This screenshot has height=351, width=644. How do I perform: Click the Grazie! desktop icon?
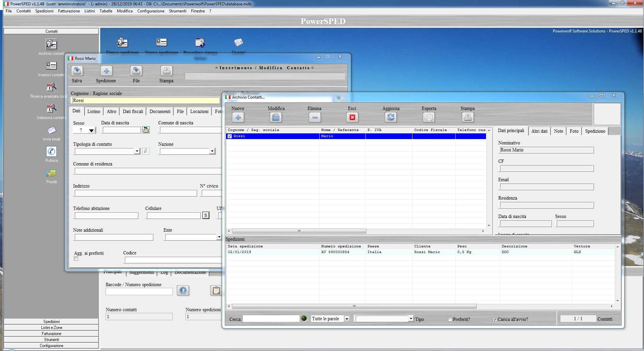coord(238,42)
